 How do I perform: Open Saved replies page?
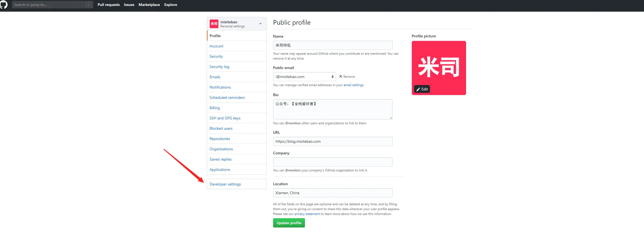(237, 159)
